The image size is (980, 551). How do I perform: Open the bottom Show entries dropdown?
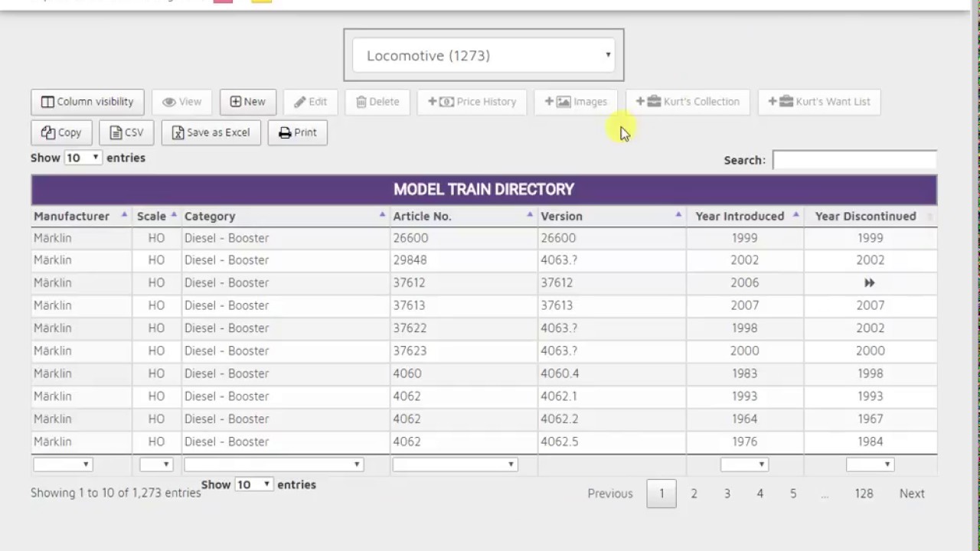(254, 484)
